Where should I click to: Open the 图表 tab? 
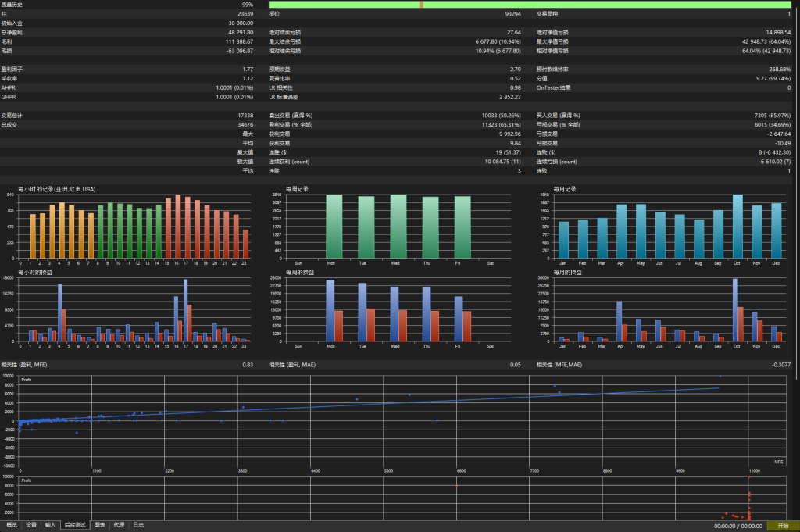point(99,525)
